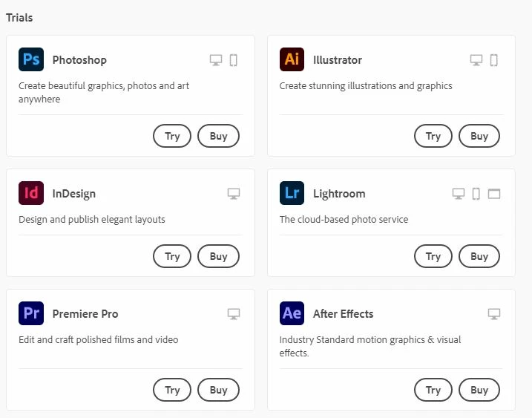The height and width of the screenshot is (418, 532).
Task: Buy Illustrator
Action: tap(479, 136)
